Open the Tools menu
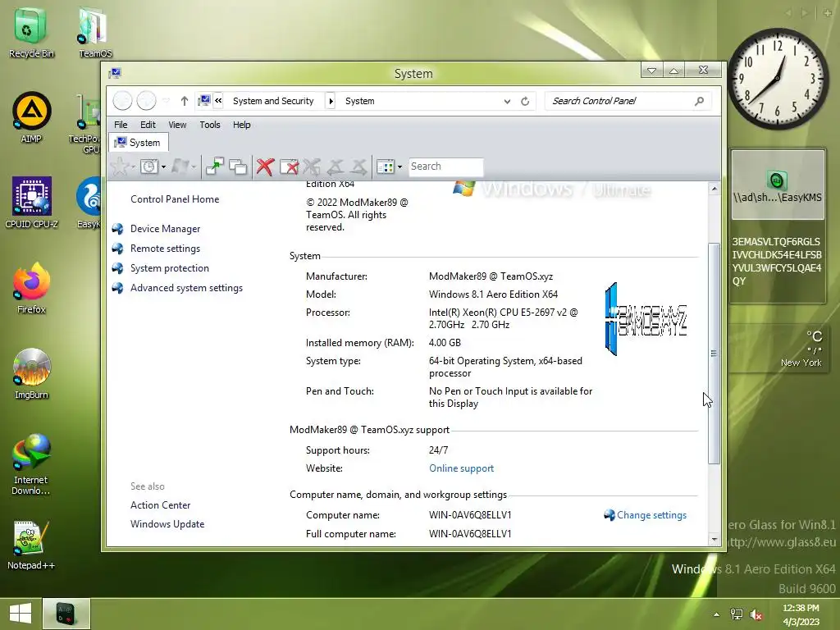 209,125
